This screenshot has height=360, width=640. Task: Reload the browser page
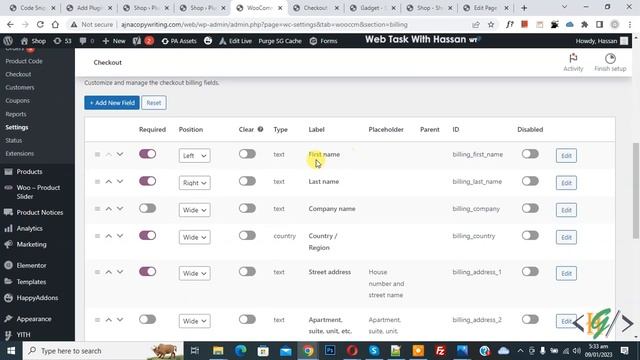pyautogui.click(x=40, y=24)
